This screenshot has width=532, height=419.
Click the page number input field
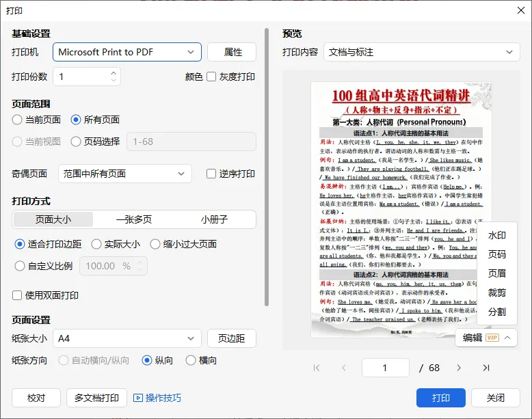[x=386, y=368]
